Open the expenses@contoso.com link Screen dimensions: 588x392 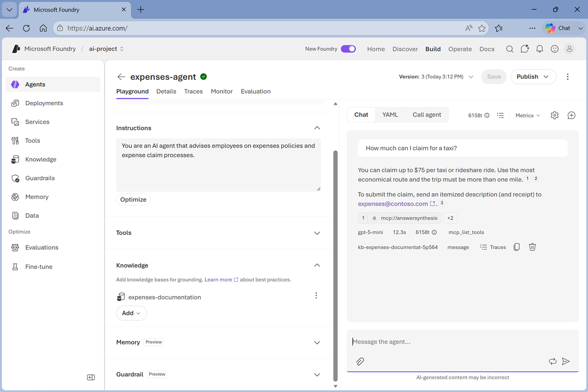click(396, 204)
